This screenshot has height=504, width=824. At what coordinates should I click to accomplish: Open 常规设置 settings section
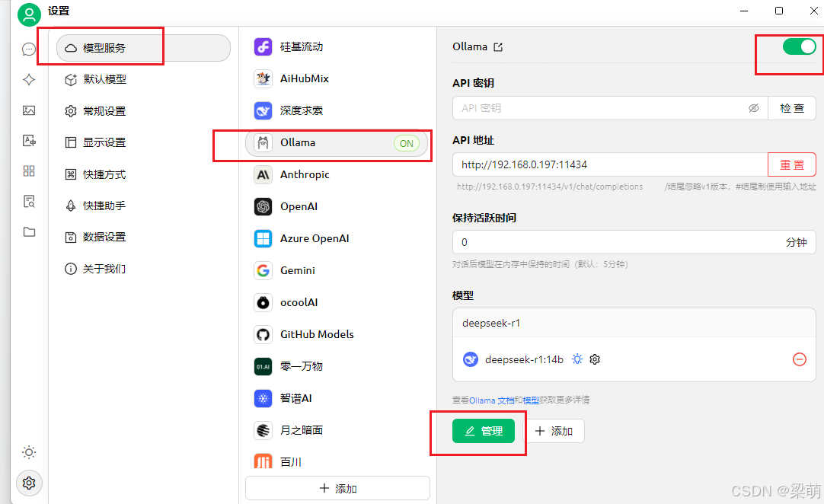tap(143, 111)
